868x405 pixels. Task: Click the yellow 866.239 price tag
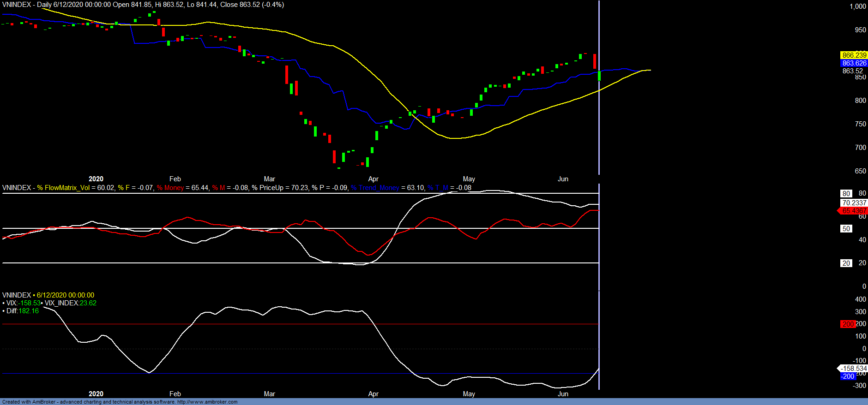coord(854,55)
